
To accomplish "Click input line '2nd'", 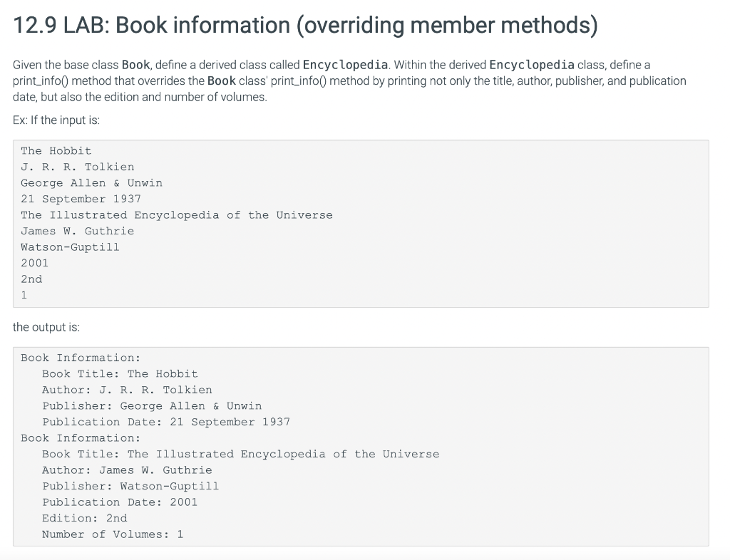I will click(31, 279).
